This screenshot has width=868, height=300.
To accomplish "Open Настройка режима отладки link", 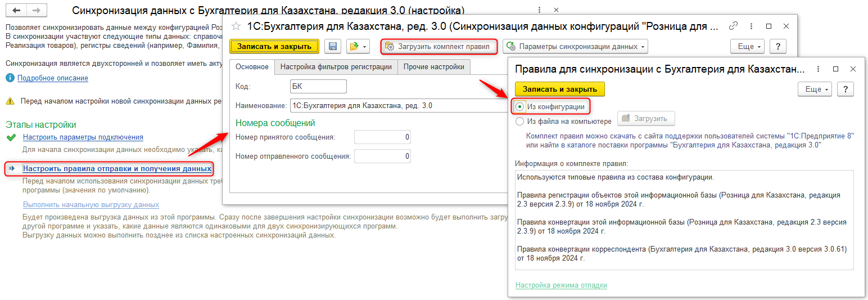I will (x=561, y=285).
